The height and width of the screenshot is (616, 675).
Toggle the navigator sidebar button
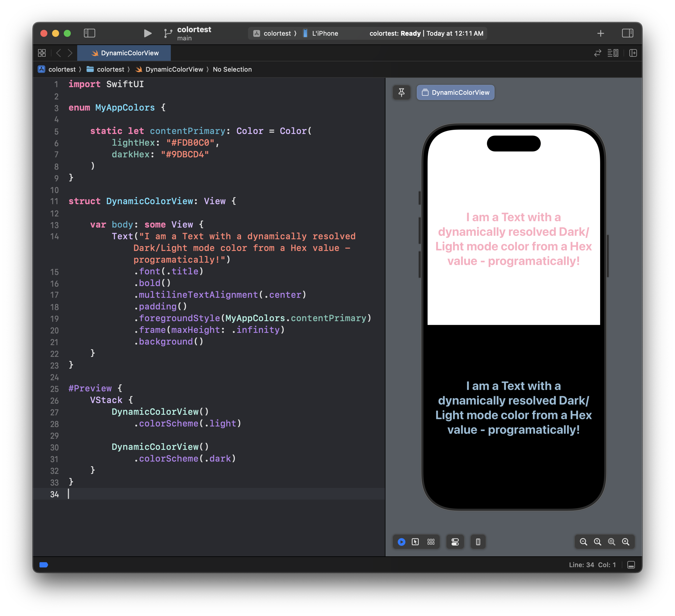pyautogui.click(x=89, y=33)
